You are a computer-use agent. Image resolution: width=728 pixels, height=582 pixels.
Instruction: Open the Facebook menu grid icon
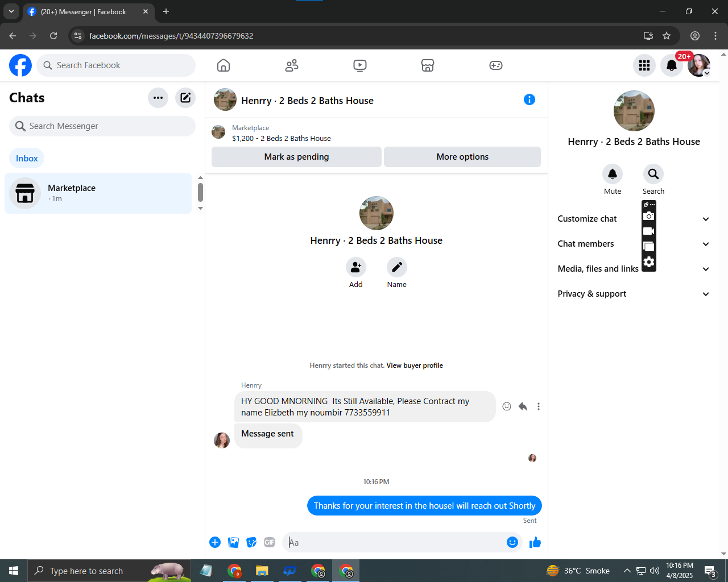(x=644, y=65)
